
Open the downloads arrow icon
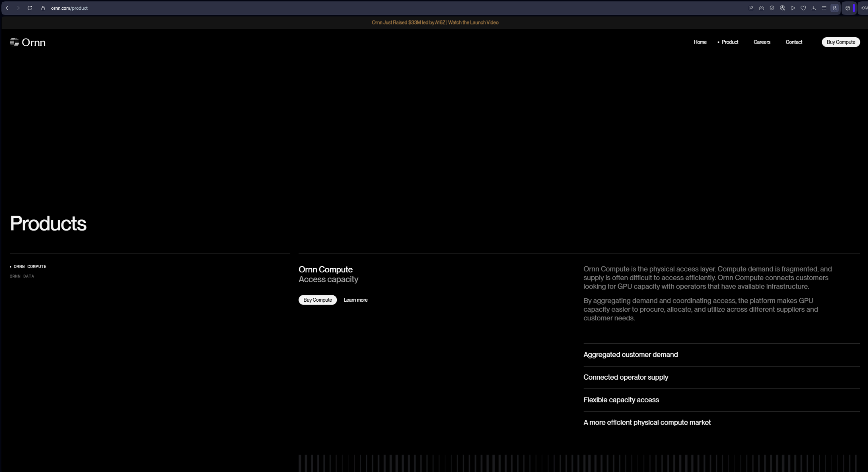tap(814, 8)
